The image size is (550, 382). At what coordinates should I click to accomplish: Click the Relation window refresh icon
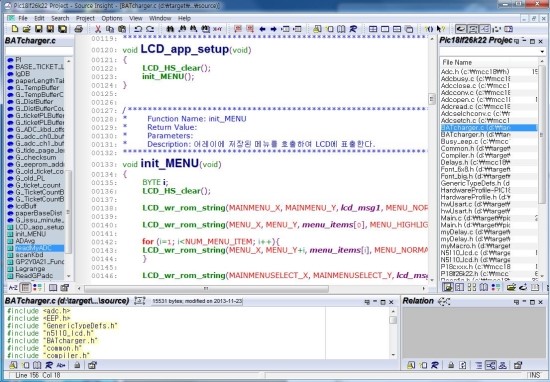click(463, 366)
